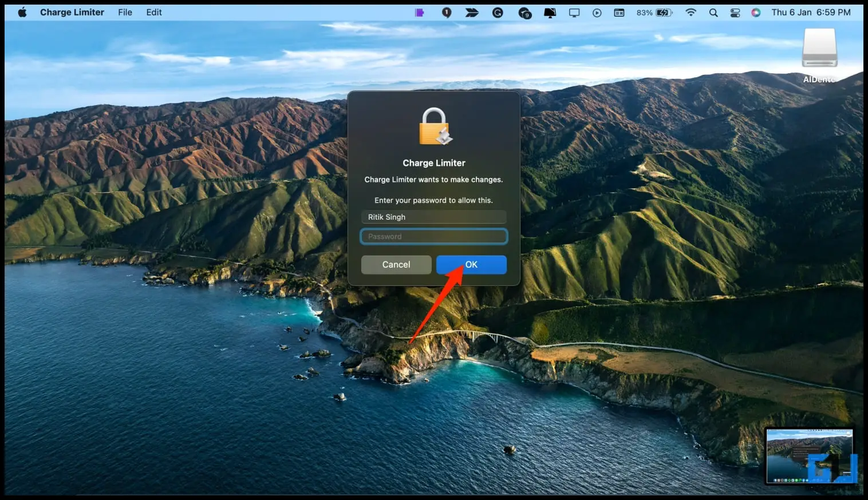Click the window layout menu bar icon
This screenshot has height=500, width=868.
click(x=619, y=13)
